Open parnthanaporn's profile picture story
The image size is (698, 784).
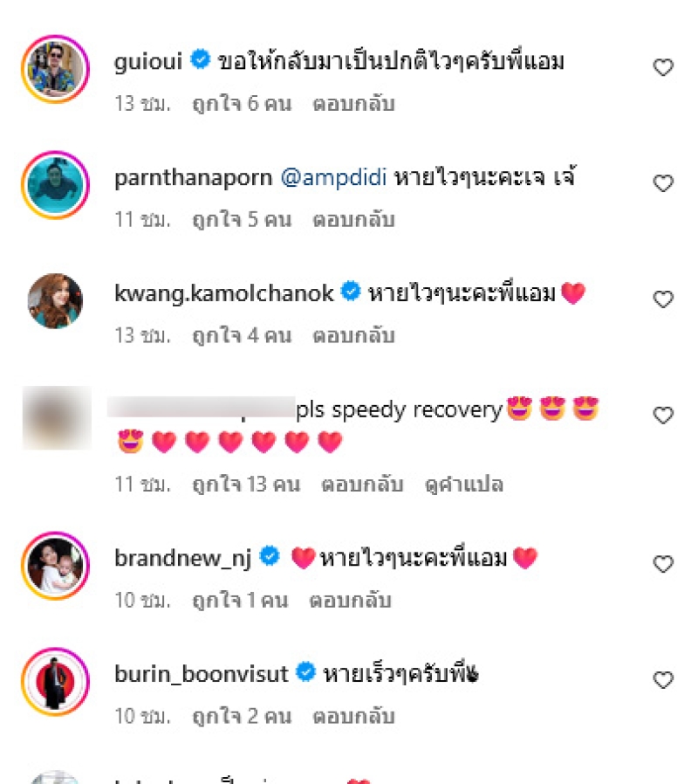[x=56, y=185]
